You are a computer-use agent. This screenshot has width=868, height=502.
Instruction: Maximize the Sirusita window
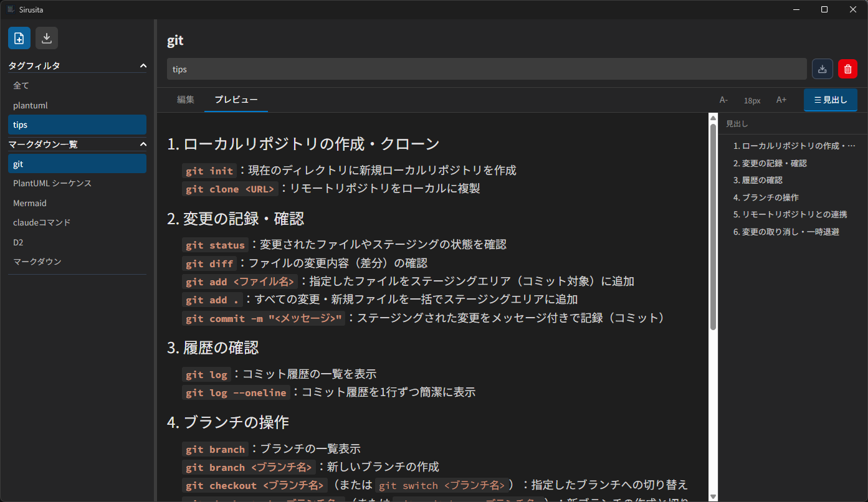click(824, 9)
